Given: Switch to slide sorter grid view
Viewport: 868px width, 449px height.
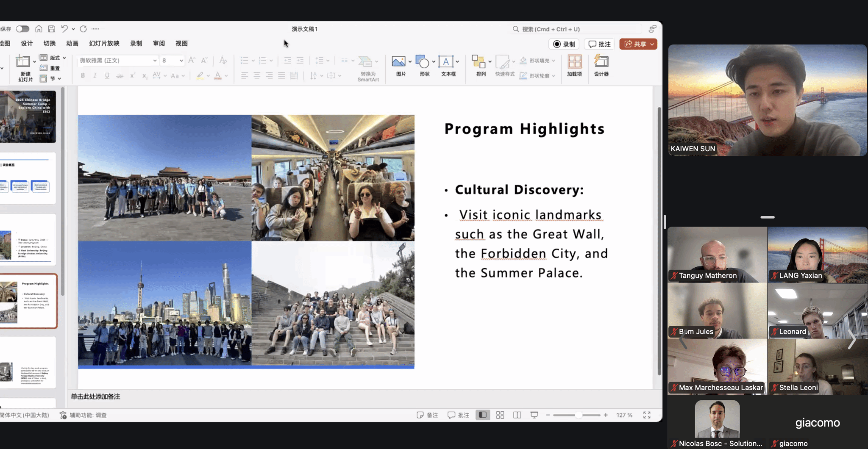Looking at the screenshot, I should click(x=500, y=415).
